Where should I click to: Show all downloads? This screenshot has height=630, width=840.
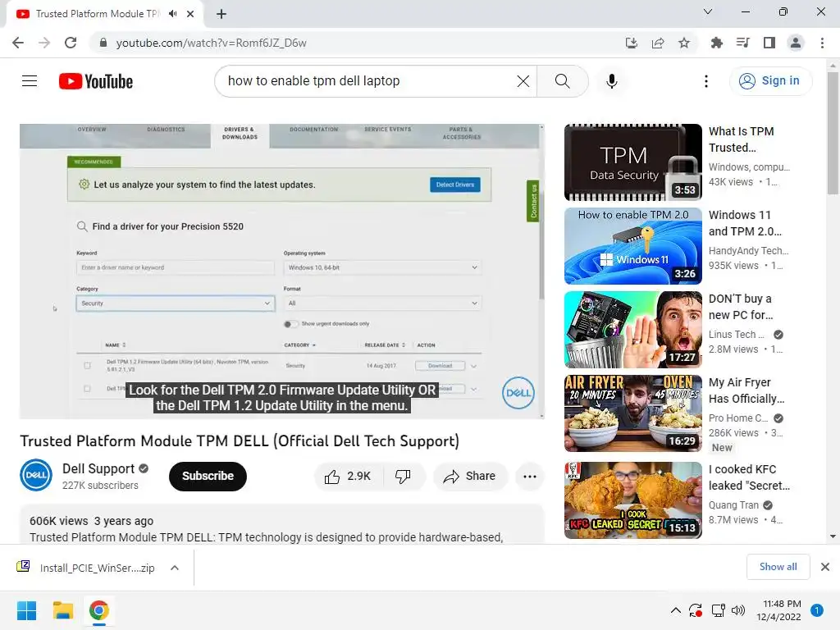[778, 567]
